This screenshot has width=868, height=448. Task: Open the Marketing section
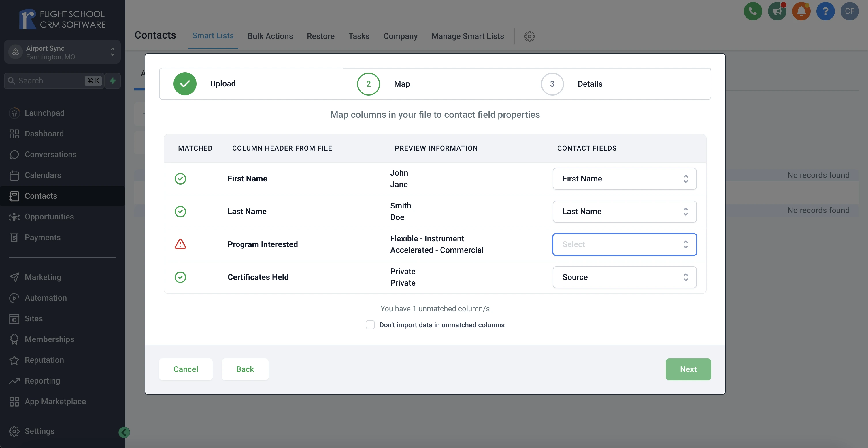(x=43, y=277)
